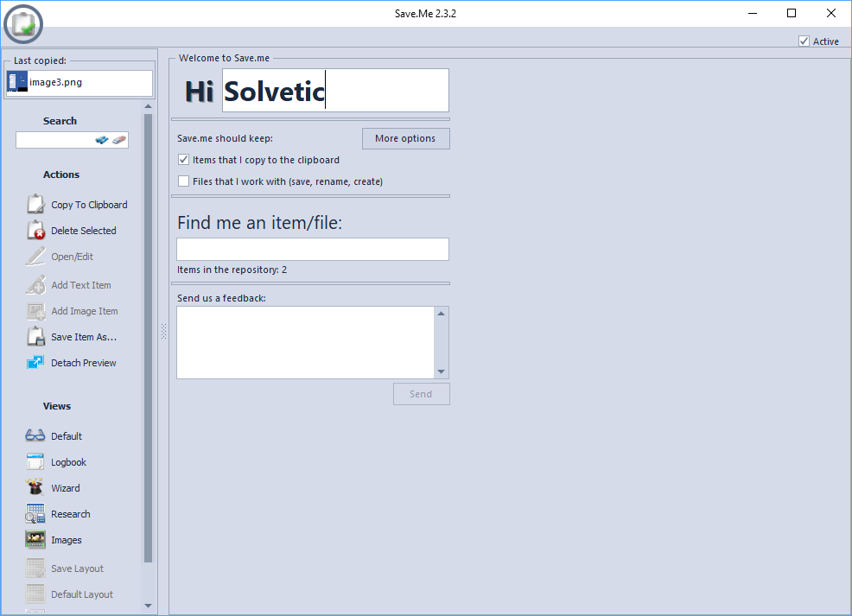Screen dimensions: 852x616
Task: Click the Add Text Item icon
Action: pyautogui.click(x=36, y=284)
